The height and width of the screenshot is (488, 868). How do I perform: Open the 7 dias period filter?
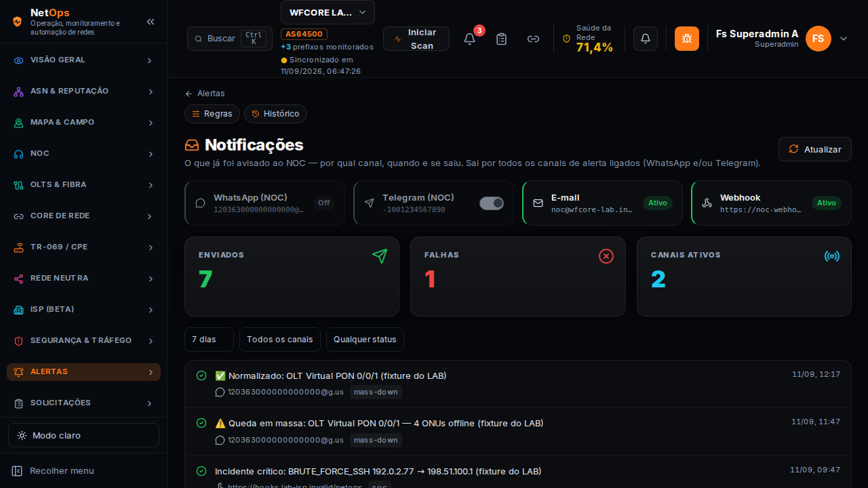point(209,340)
